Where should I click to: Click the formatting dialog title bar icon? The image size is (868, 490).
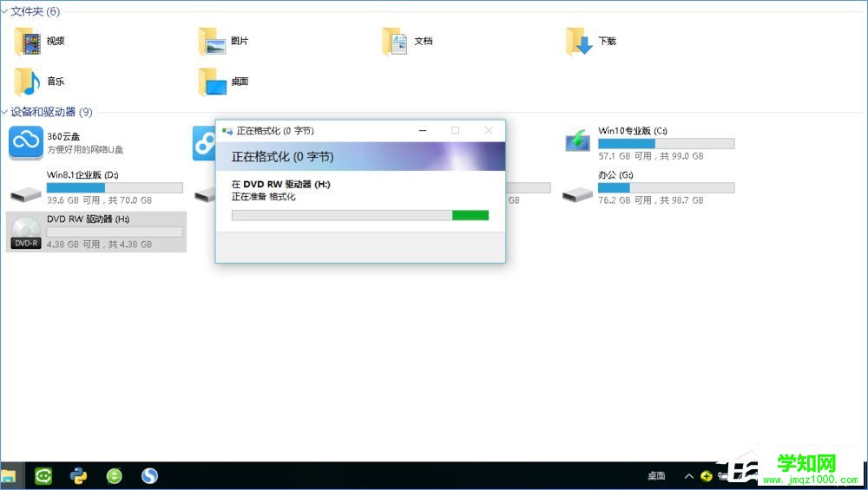click(x=227, y=131)
